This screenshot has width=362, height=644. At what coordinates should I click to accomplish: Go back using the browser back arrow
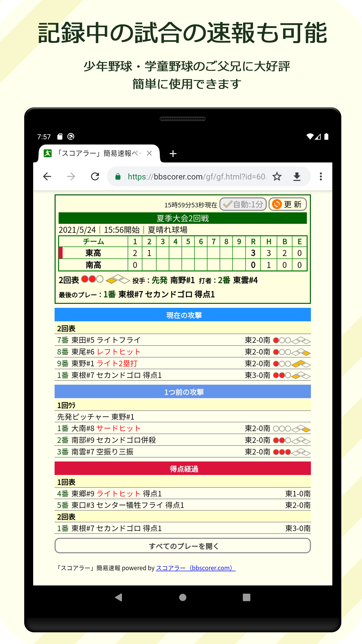[47, 176]
